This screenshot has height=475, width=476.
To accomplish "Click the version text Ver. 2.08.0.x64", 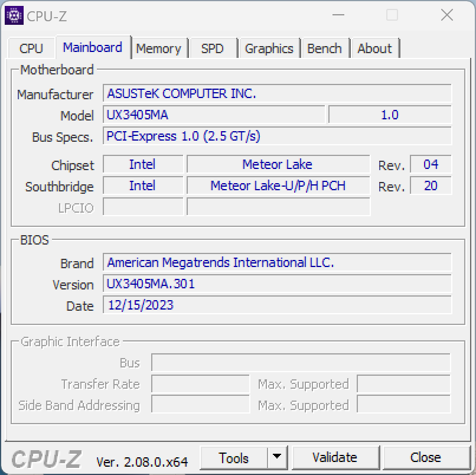I will (142, 462).
